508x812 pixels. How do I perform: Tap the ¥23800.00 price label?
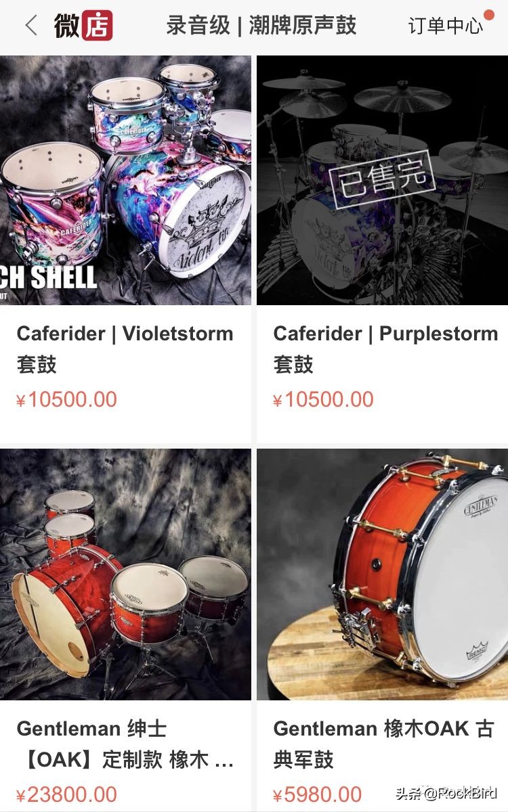(66, 794)
